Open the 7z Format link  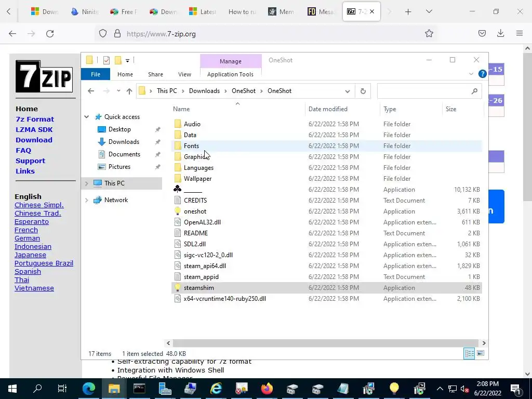pyautogui.click(x=35, y=119)
